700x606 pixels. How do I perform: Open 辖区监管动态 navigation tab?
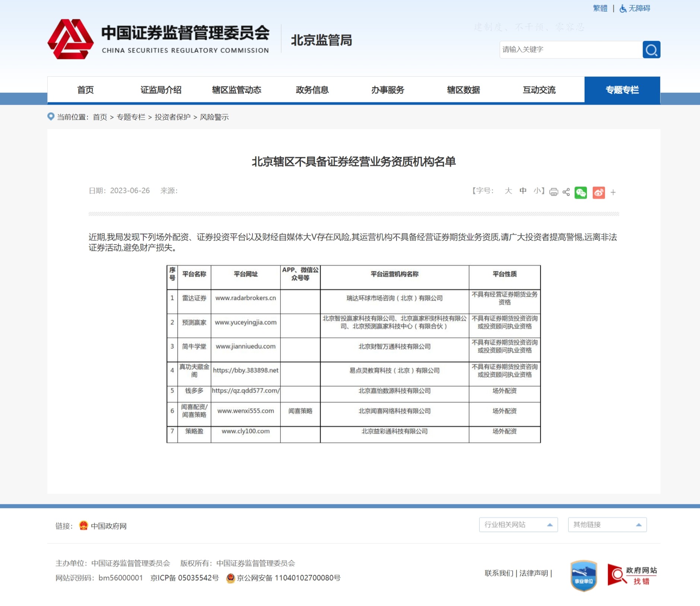click(236, 90)
